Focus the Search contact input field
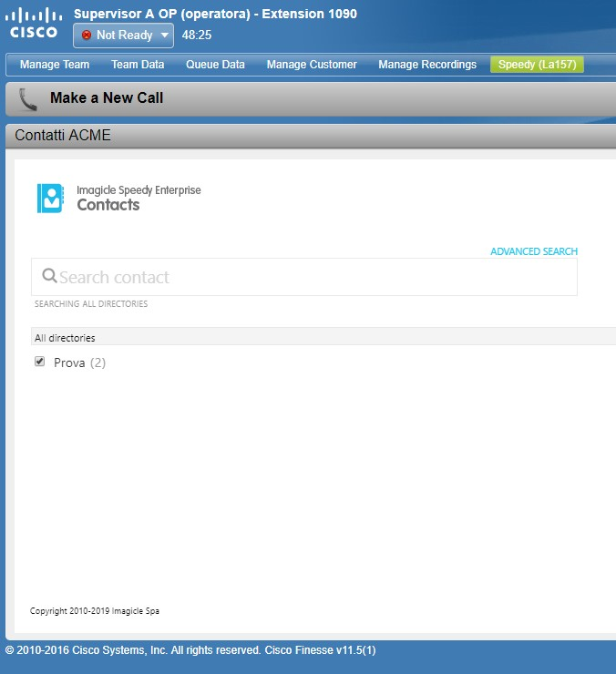 coord(310,277)
